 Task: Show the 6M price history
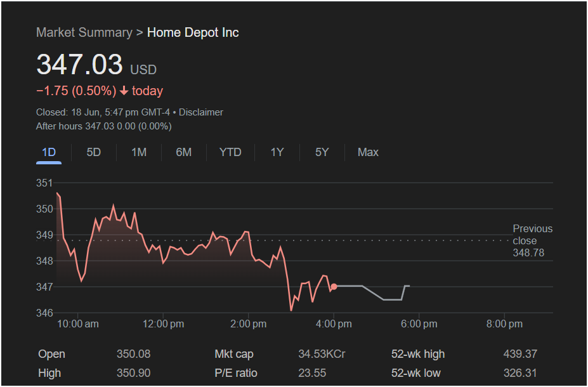click(x=184, y=152)
